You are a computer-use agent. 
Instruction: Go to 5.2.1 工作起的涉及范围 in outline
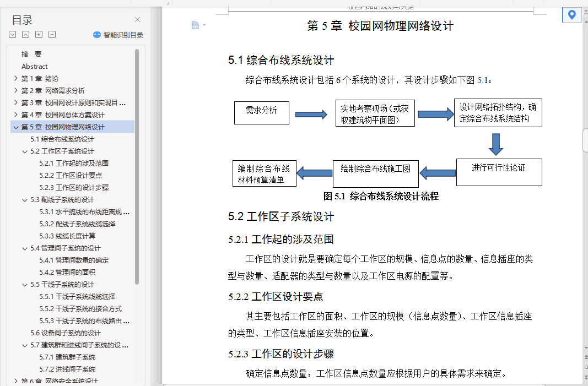(74, 164)
